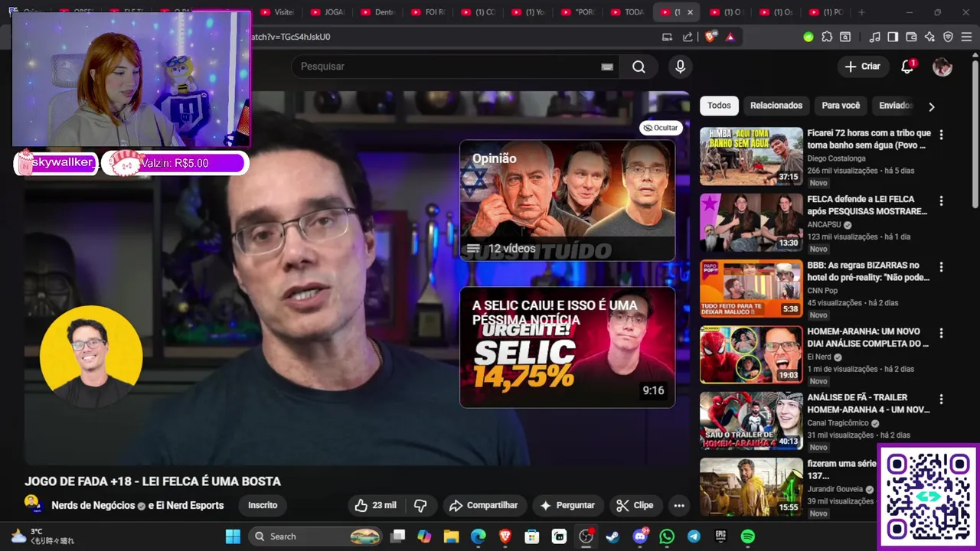Open the SELIC 14,75% end-screen video
The height and width of the screenshot is (551, 980).
click(567, 347)
